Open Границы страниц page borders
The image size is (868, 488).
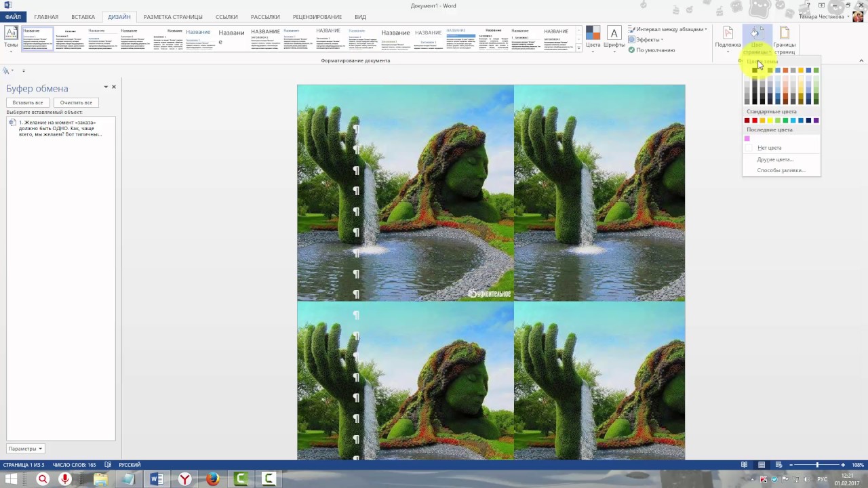pyautogui.click(x=785, y=41)
